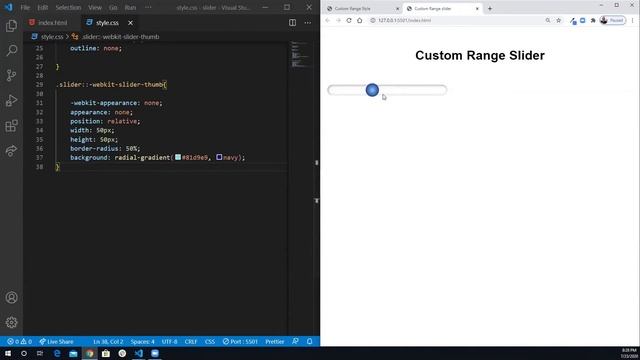Change indentation via Spaces: 4

(x=142, y=342)
